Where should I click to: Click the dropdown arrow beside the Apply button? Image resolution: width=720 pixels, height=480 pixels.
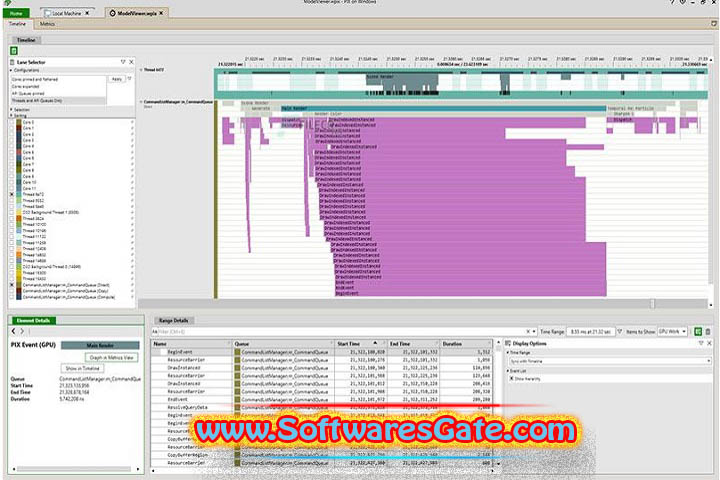129,79
